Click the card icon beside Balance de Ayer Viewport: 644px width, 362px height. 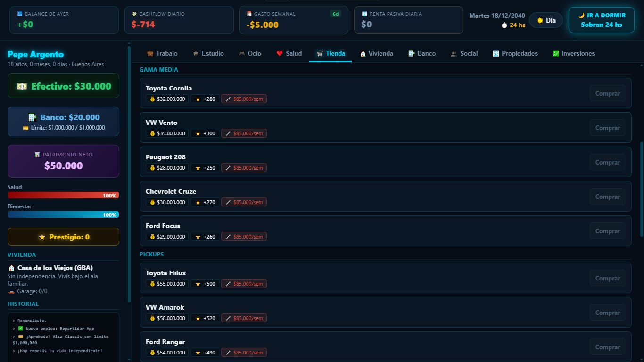pyautogui.click(x=20, y=14)
